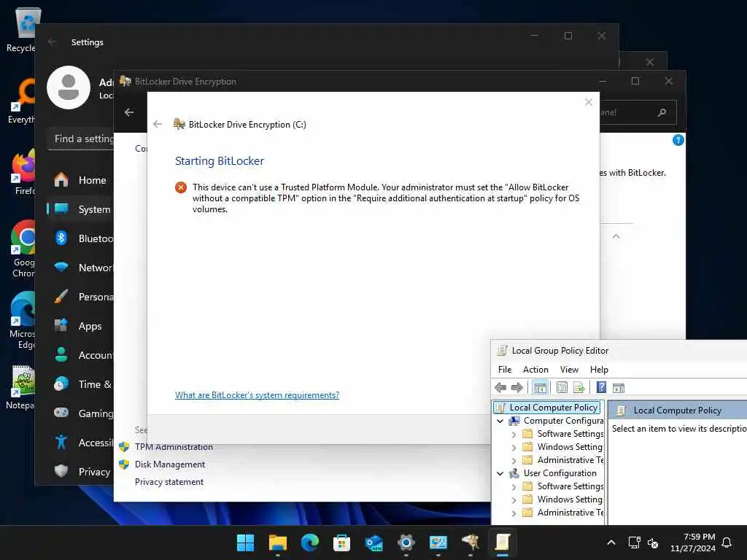Image resolution: width=747 pixels, height=560 pixels.
Task: Expand Administrative Templates under Computer Configuration
Action: coord(514,461)
